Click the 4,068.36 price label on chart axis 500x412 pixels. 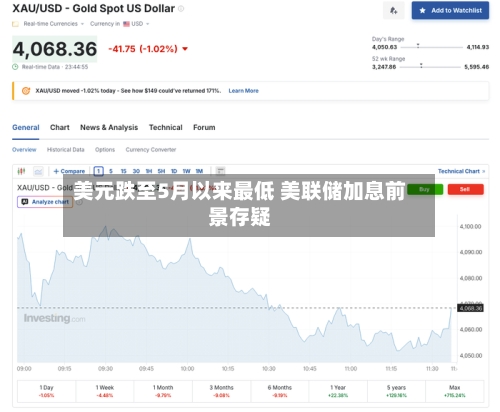click(470, 308)
